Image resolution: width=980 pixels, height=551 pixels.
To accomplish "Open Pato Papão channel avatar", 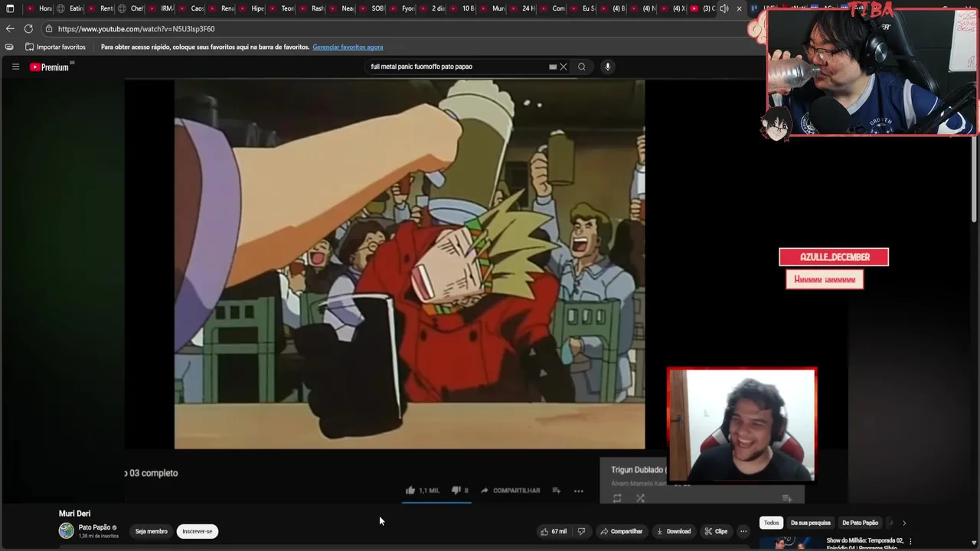I will [x=67, y=530].
